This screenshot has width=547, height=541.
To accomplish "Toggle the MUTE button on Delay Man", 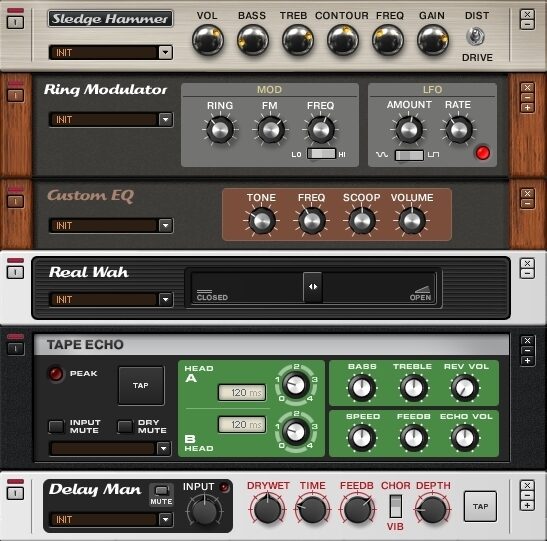I will coord(161,491).
